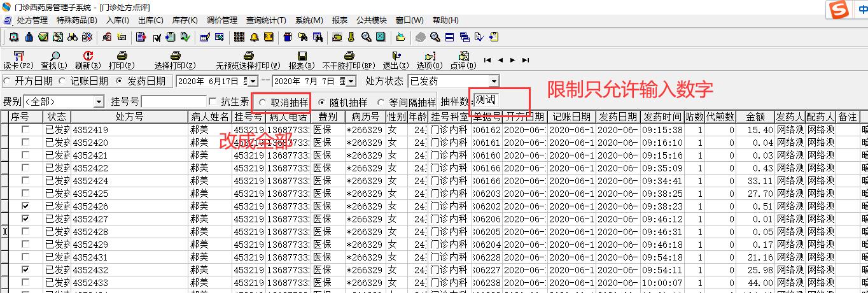This screenshot has width=868, height=293.
Task: Open the 公共模块 menu
Action: click(371, 20)
